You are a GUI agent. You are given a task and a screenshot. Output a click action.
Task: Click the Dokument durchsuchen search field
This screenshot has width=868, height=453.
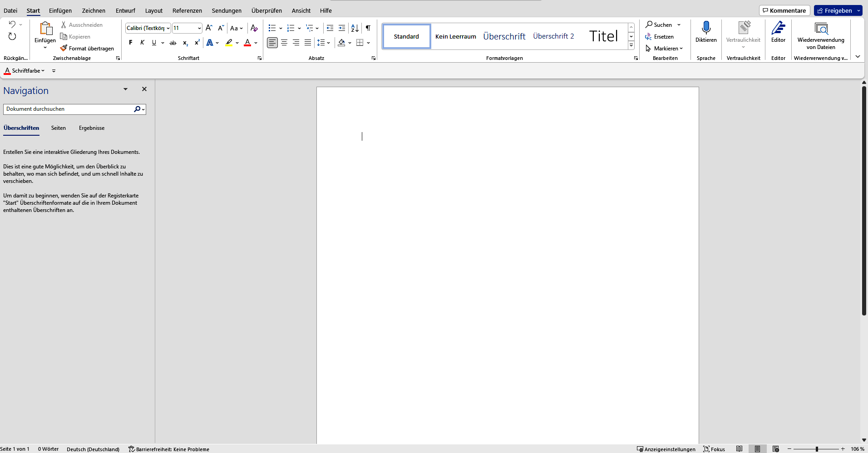pyautogui.click(x=68, y=109)
